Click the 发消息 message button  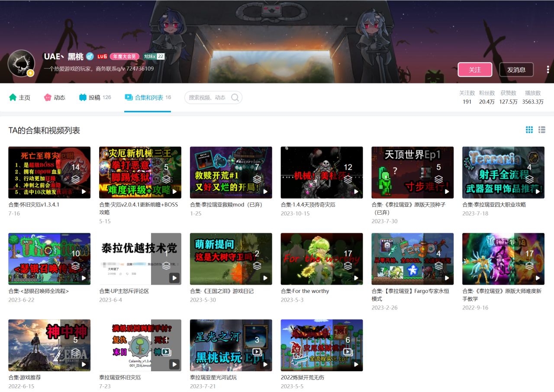pos(516,70)
